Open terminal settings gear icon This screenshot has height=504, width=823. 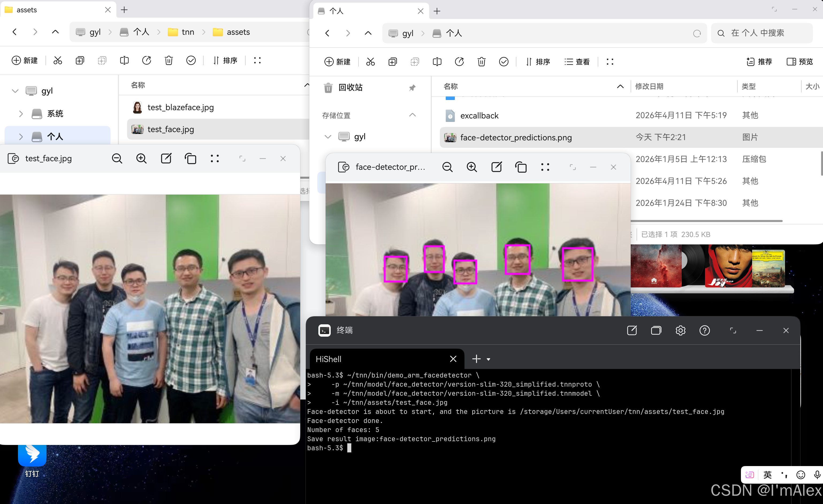(680, 330)
